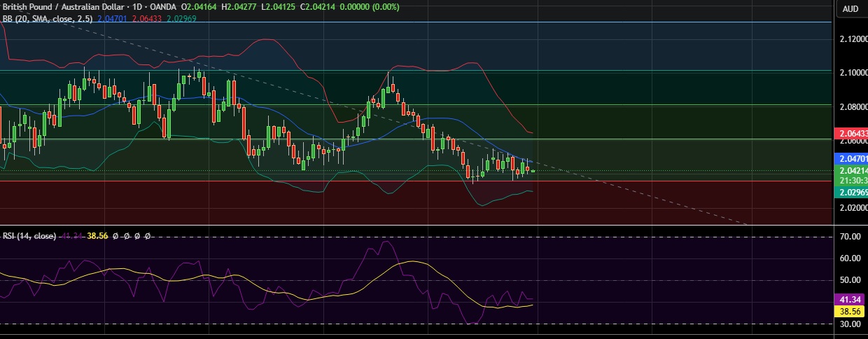Select the RSI (14, close) indicator legend
The height and width of the screenshot is (339, 868).
[29, 237]
